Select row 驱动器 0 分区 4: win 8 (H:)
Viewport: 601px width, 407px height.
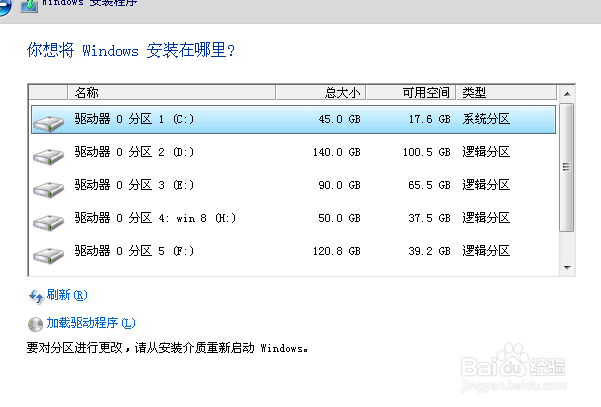[x=293, y=218]
